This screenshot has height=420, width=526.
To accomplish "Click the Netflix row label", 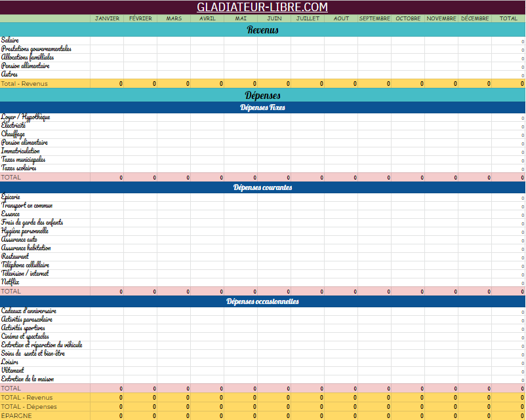I will pyautogui.click(x=10, y=282).
